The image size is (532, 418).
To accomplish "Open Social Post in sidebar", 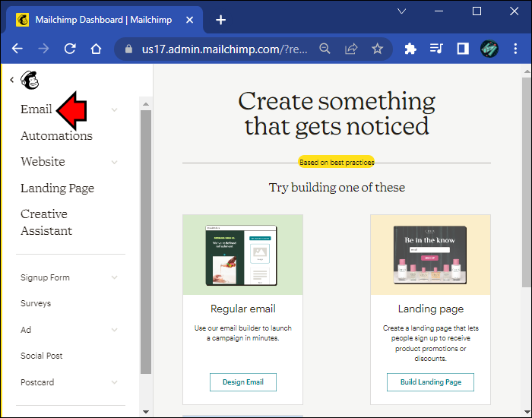I will coord(41,356).
